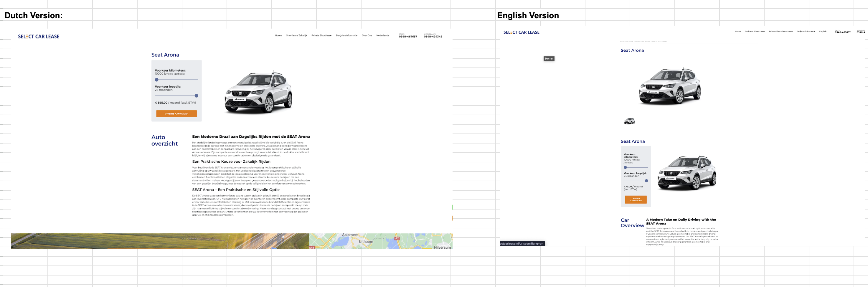The width and height of the screenshot is (868, 287).
Task: Go to Private Short-Term Lease
Action: pyautogui.click(x=781, y=31)
